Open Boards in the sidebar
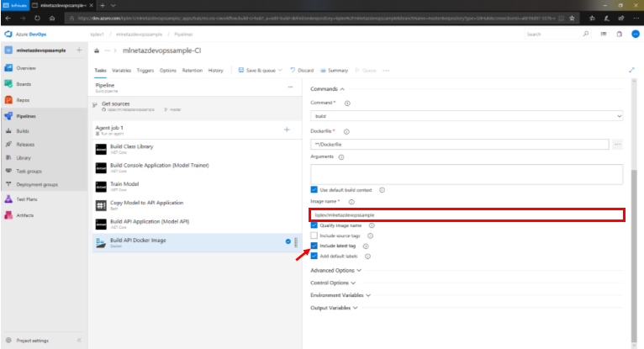Viewport: 644px width, 349px height. (x=25, y=84)
